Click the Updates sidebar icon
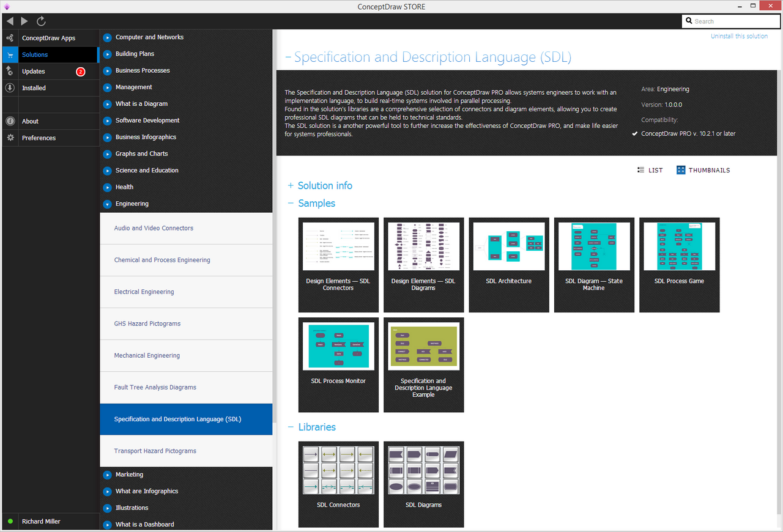 pyautogui.click(x=10, y=72)
